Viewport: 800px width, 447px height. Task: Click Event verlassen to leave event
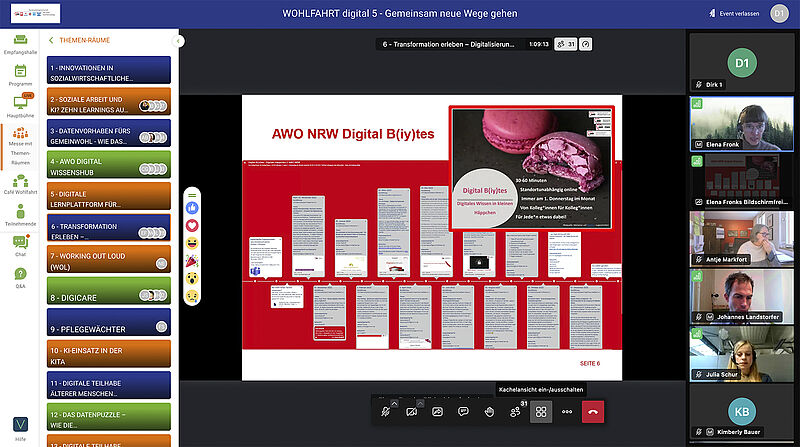point(734,13)
